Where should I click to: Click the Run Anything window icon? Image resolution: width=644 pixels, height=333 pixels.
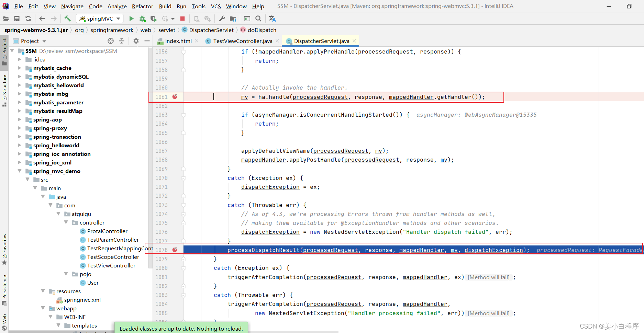pyautogui.click(x=247, y=19)
